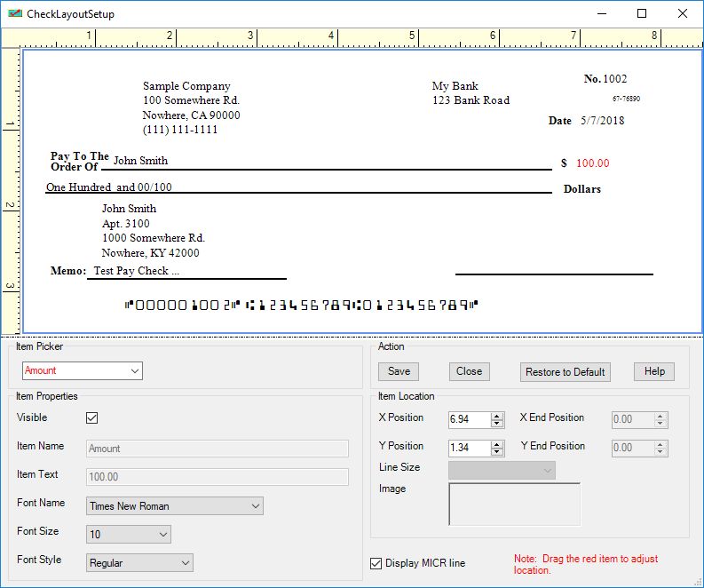This screenshot has width=704, height=588.
Task: Click the 'My Bank' text
Action: [x=455, y=86]
